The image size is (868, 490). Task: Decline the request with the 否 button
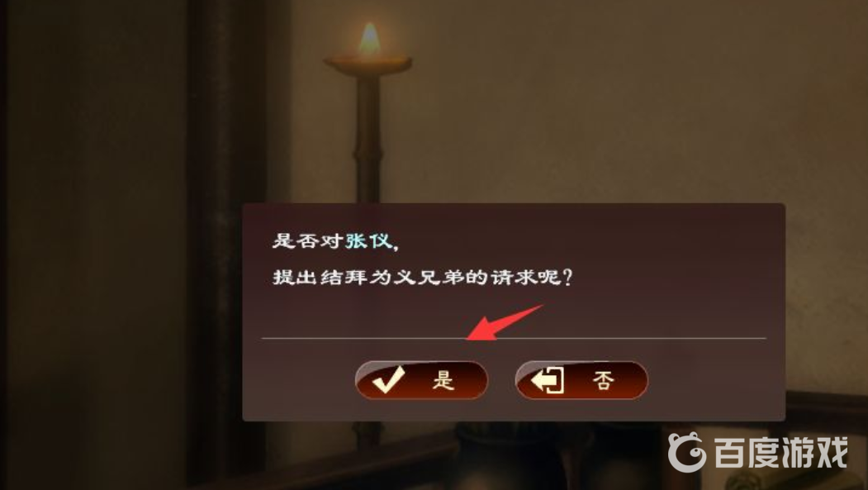581,380
